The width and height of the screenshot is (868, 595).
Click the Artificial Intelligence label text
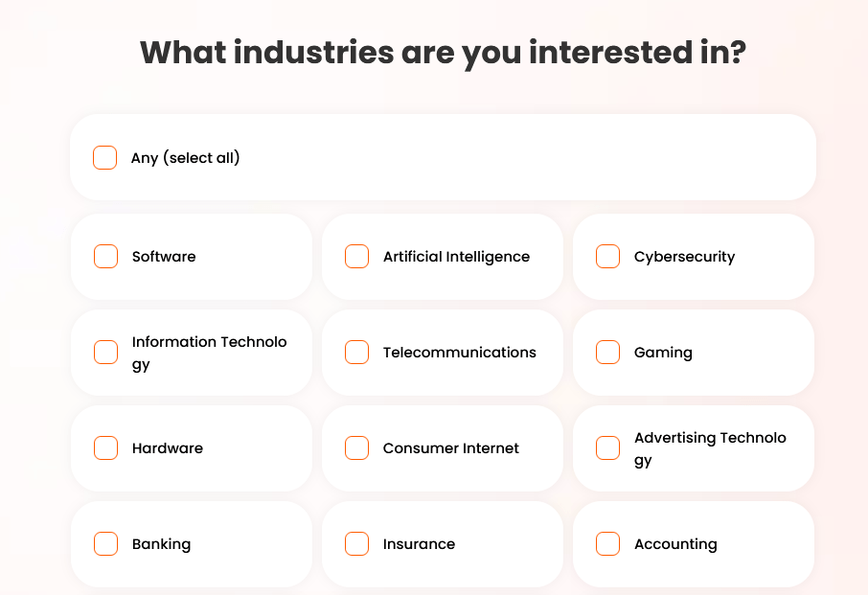point(456,256)
